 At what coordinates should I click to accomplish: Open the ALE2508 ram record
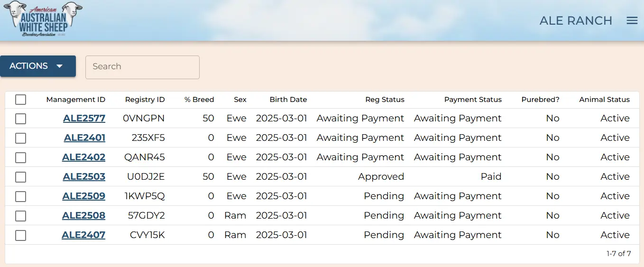[x=83, y=216]
